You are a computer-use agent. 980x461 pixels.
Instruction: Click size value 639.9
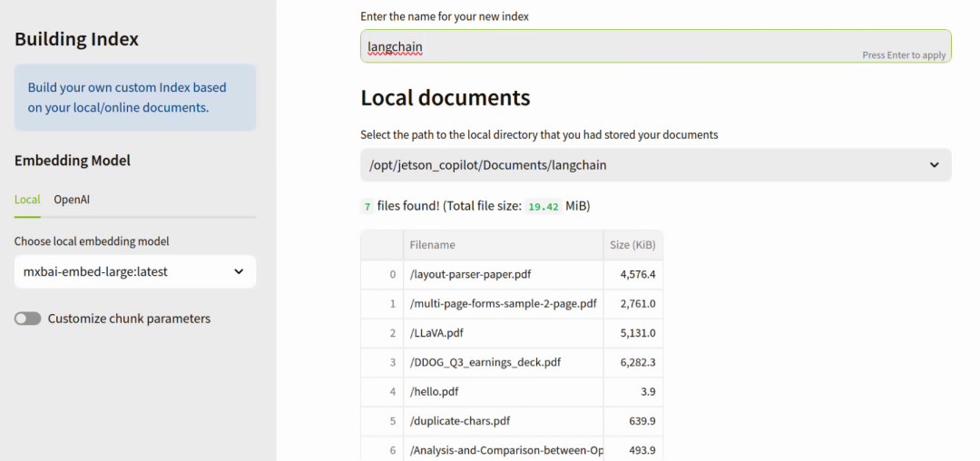tap(632, 421)
